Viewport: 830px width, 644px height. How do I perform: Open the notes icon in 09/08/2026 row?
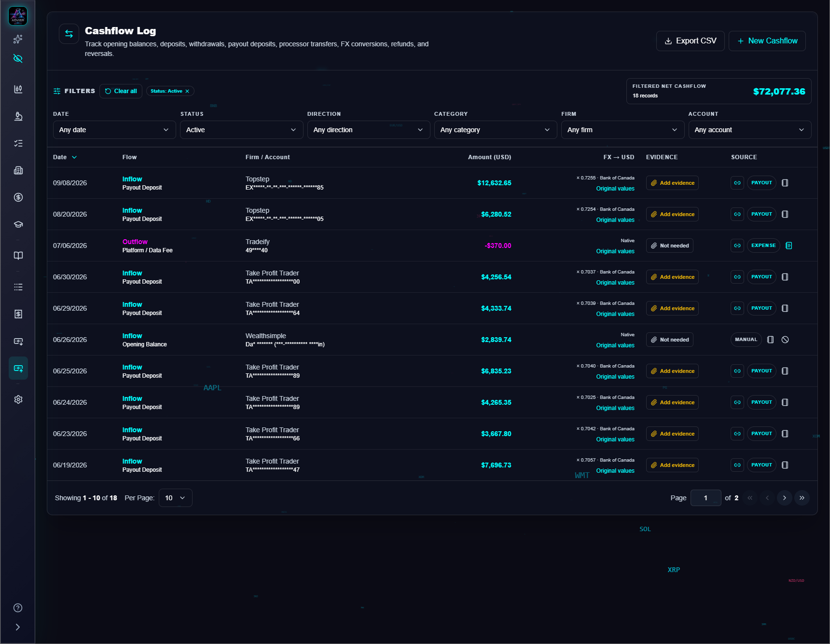click(x=785, y=183)
